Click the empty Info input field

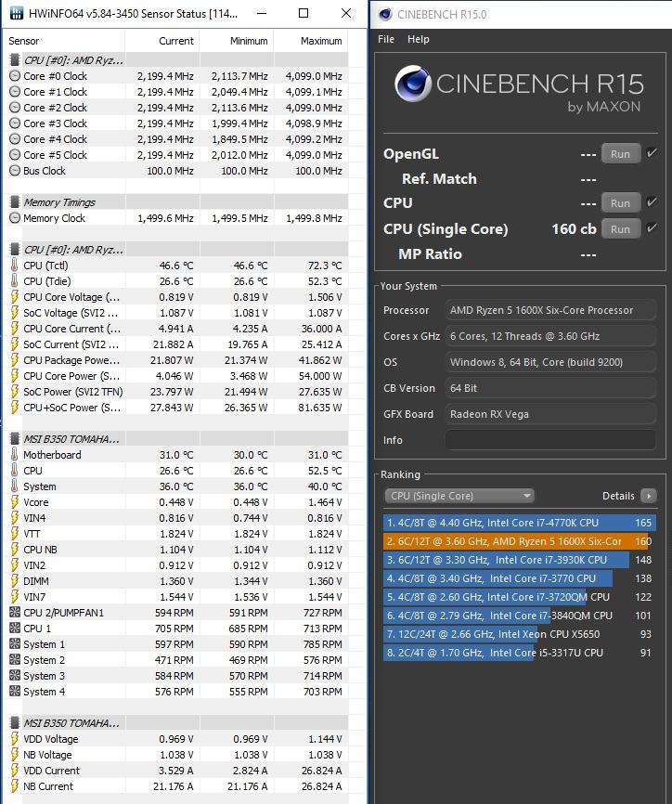coord(550,440)
